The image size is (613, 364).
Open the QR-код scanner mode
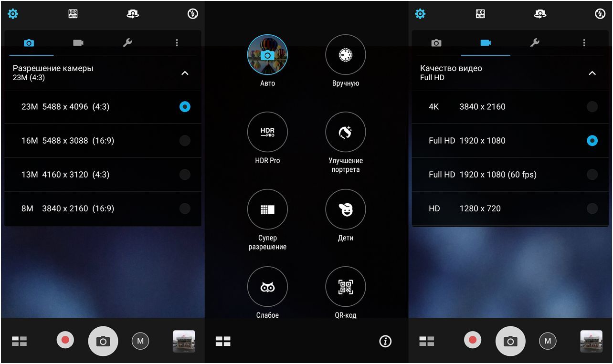click(x=345, y=287)
